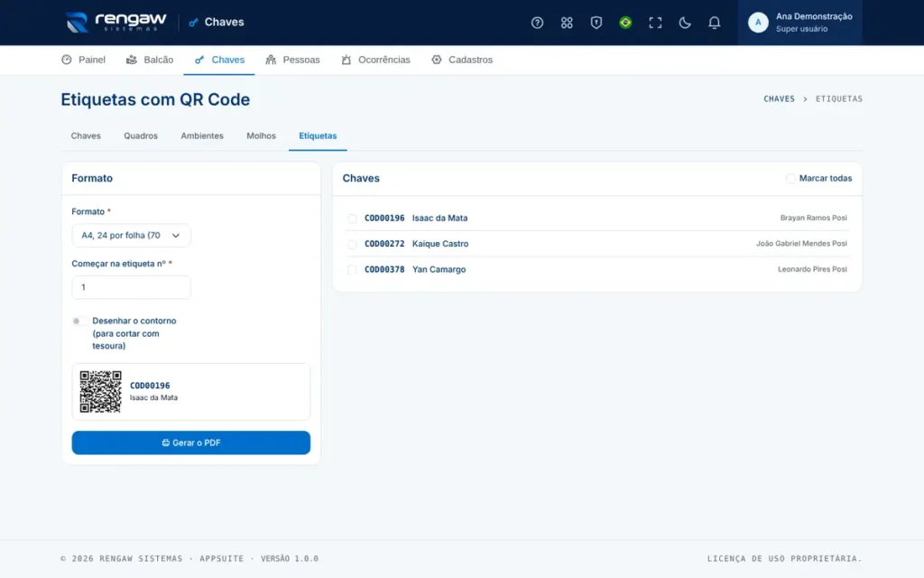Switch to the Chaves sub-tab
The image size is (924, 578).
pos(86,135)
